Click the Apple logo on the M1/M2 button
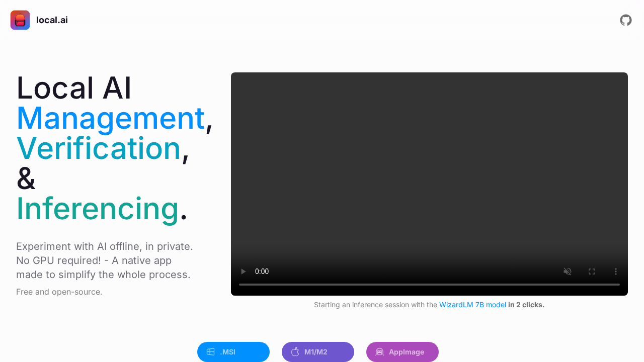The image size is (644, 362). pos(295,352)
